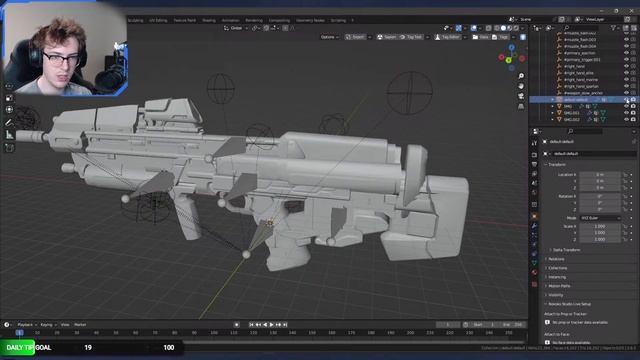This screenshot has width=640, height=360.
Task: Open the Object Data mesh properties tab
Action: click(x=534, y=263)
